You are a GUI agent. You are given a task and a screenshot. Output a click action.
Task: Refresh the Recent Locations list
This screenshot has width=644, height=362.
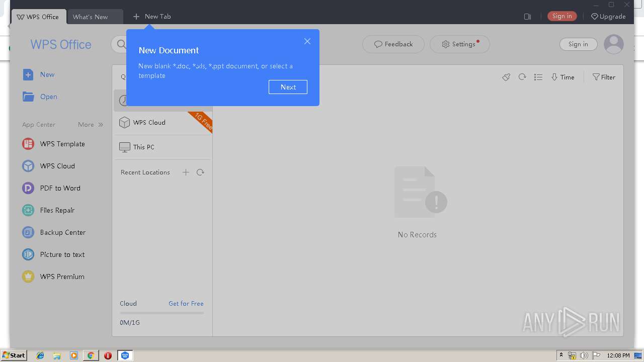coord(200,172)
